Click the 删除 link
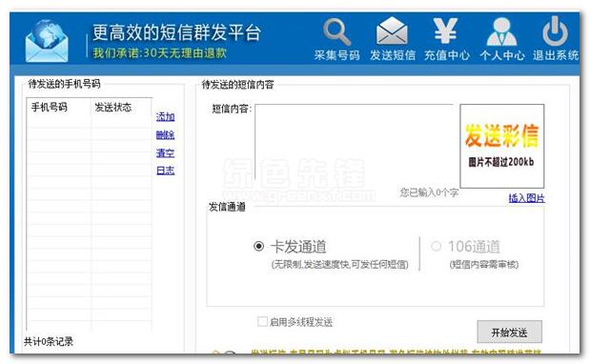Image resolution: width=590 pixels, height=364 pixels. 166,134
